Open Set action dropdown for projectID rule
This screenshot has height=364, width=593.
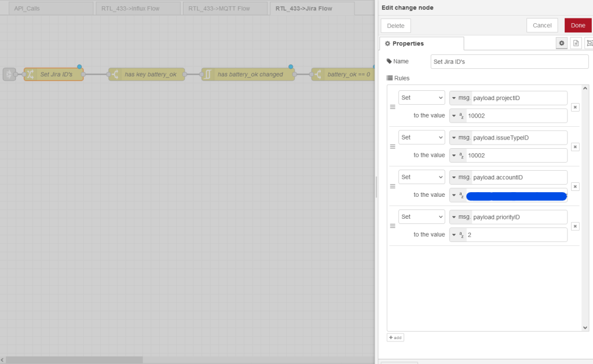(422, 98)
